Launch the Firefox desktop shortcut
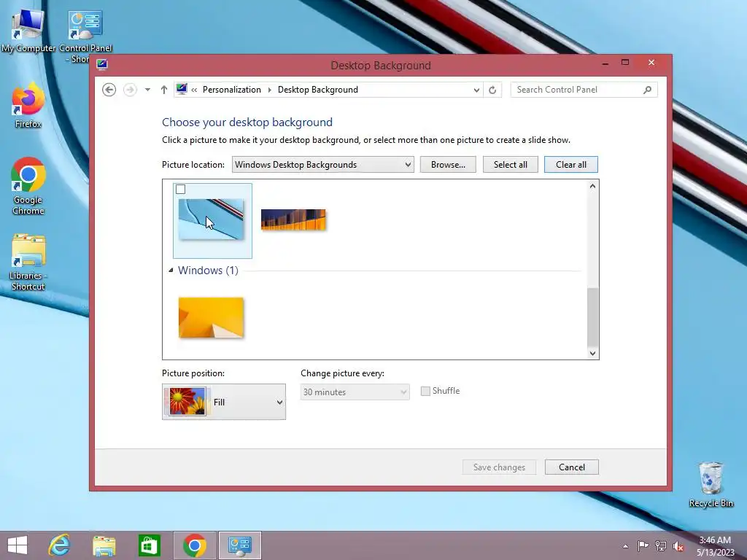 28,106
